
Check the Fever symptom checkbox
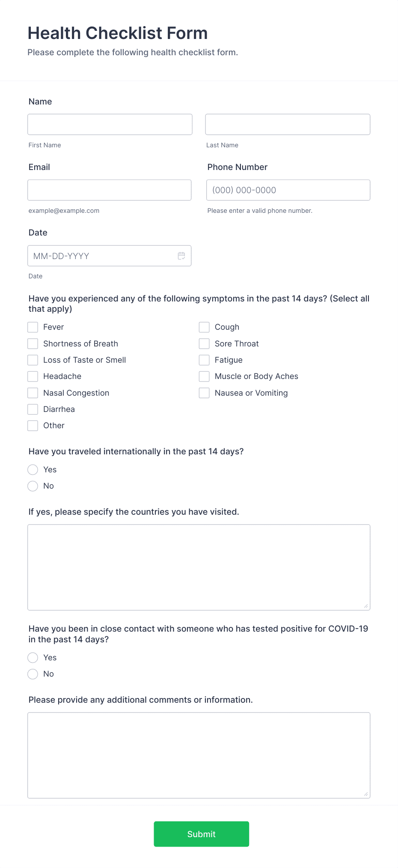click(x=33, y=327)
